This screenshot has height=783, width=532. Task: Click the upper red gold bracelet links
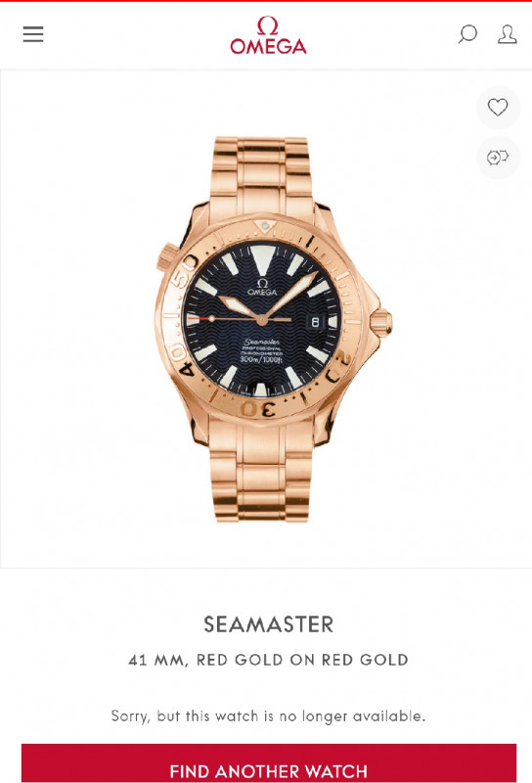[x=261, y=174]
